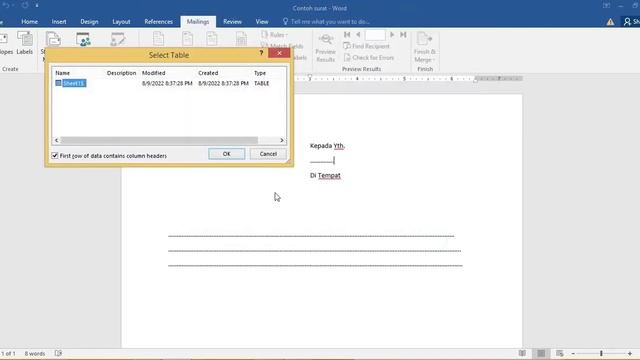Click the Kepada Yth. text in document
This screenshot has width=640, height=360.
pos(327,146)
